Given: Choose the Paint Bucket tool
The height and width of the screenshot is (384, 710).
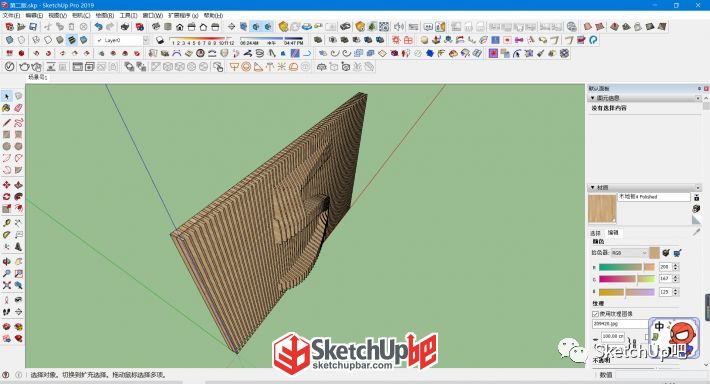Looking at the screenshot, I should tap(6, 108).
